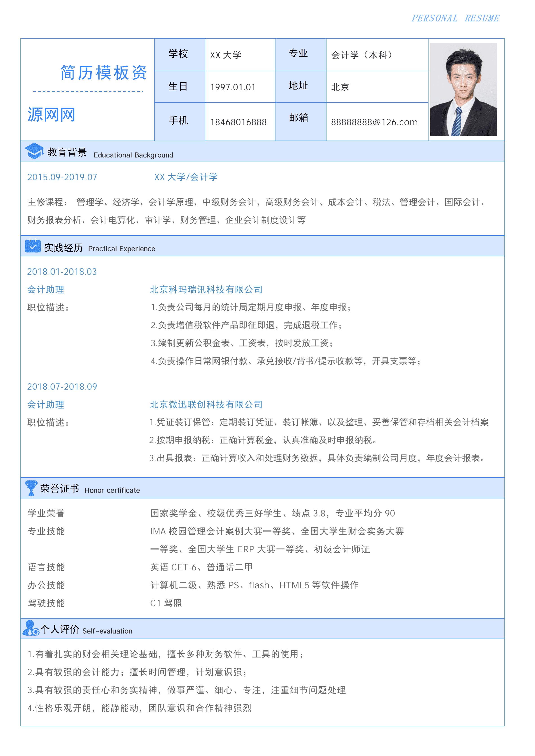Screen dimensions: 535x756
Task: Click the birthday value 1997.01.01
Action: point(233,87)
